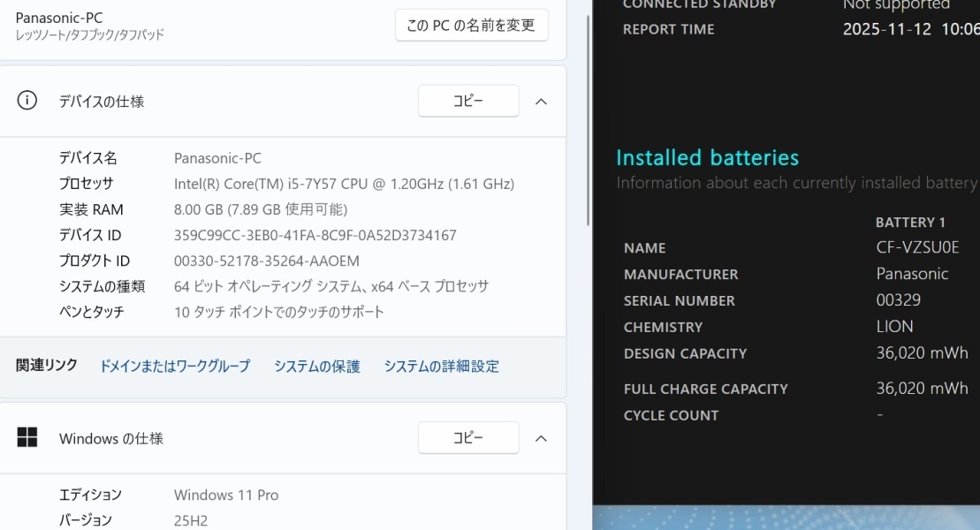Click the プロダクト ID label
This screenshot has height=530, width=980.
[95, 261]
